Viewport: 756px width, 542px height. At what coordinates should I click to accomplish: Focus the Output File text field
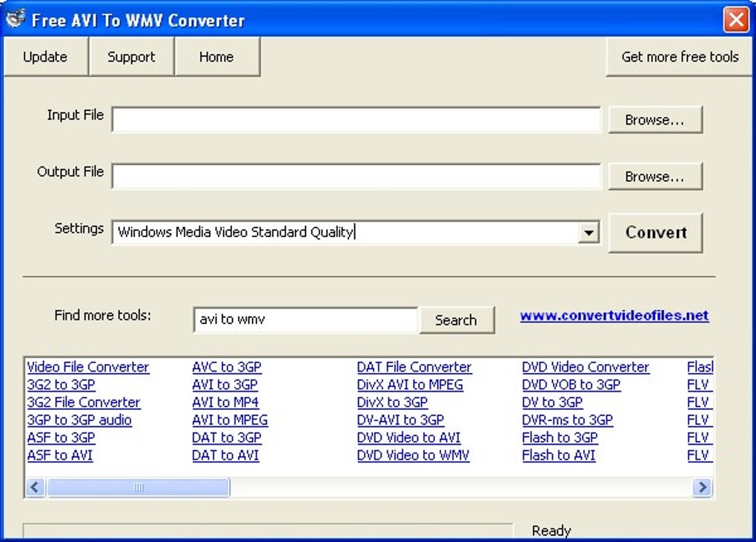[x=357, y=176]
